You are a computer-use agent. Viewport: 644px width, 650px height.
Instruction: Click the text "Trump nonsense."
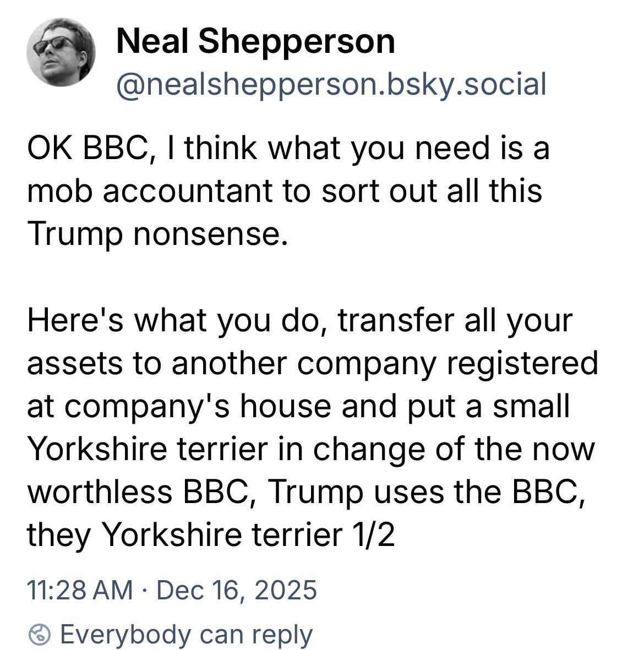pos(157,233)
